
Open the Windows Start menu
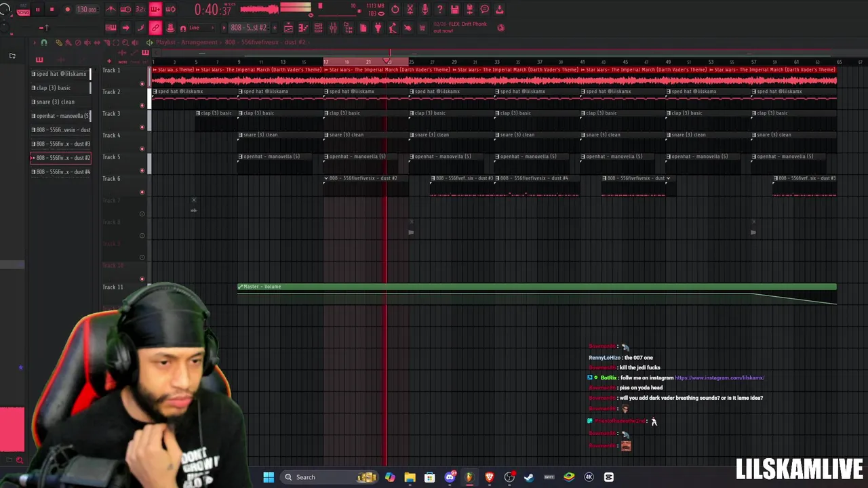click(x=269, y=477)
